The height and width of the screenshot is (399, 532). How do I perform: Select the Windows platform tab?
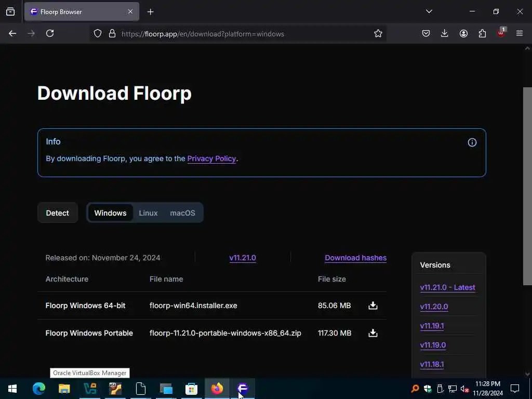click(x=110, y=213)
